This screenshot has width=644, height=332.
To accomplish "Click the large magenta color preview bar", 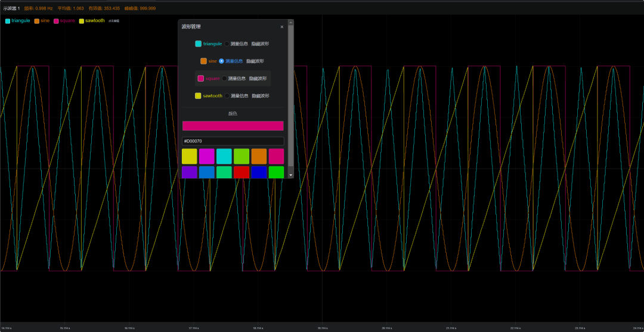I will pos(233,126).
